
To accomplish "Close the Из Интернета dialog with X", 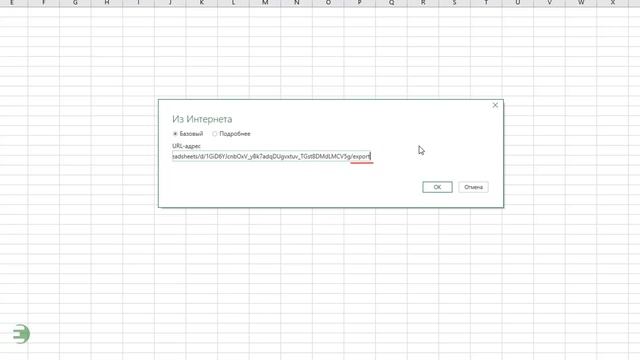I will pos(495,105).
